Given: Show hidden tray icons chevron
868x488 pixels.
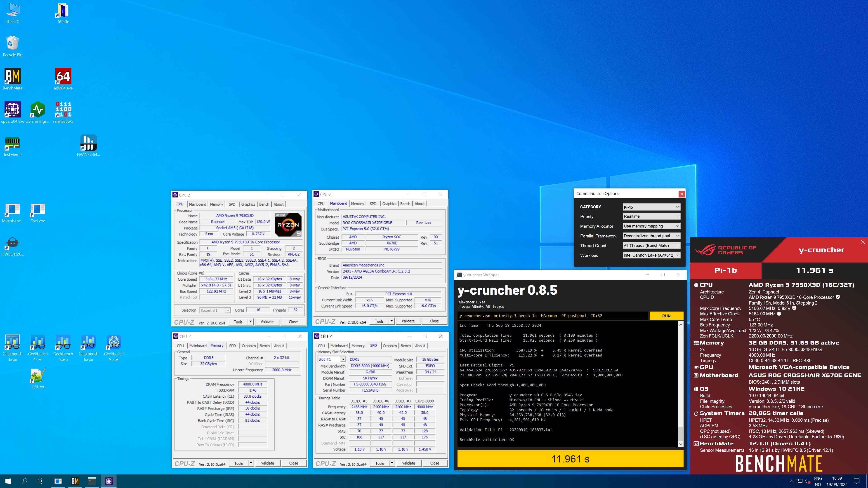Looking at the screenshot, I should (791, 481).
